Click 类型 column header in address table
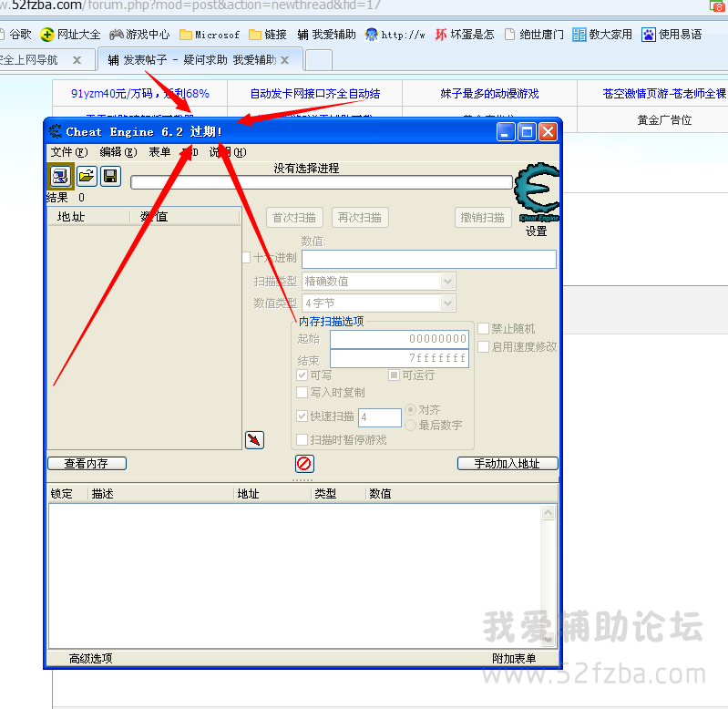The height and width of the screenshot is (709, 728). 325,494
